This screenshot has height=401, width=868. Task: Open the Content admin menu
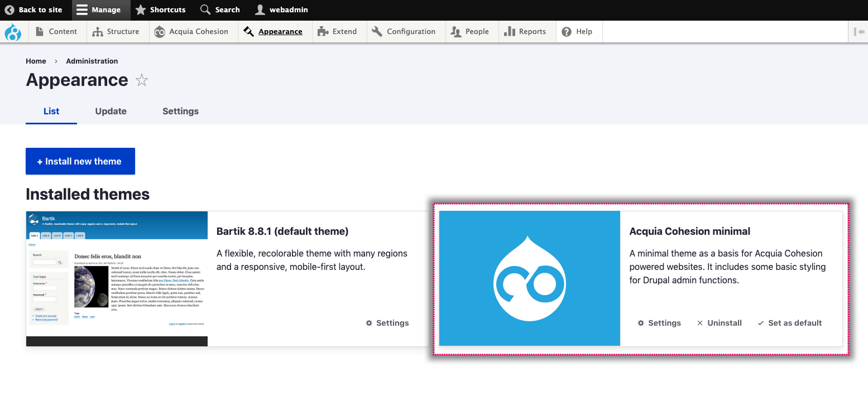point(56,32)
